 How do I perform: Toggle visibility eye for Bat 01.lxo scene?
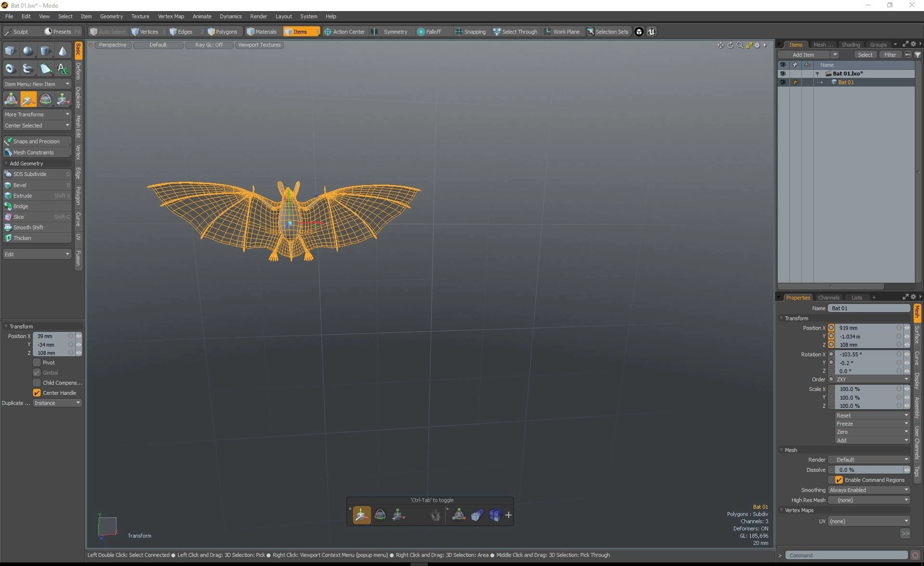[x=783, y=74]
